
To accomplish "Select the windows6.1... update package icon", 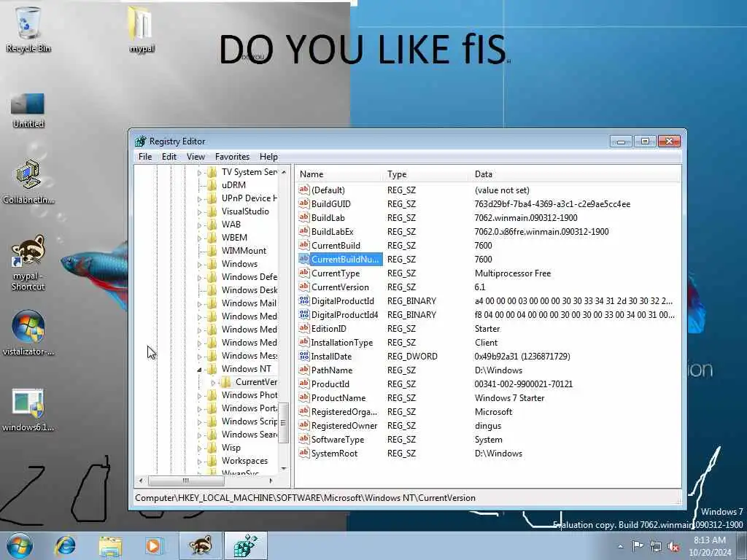I will click(x=28, y=410).
